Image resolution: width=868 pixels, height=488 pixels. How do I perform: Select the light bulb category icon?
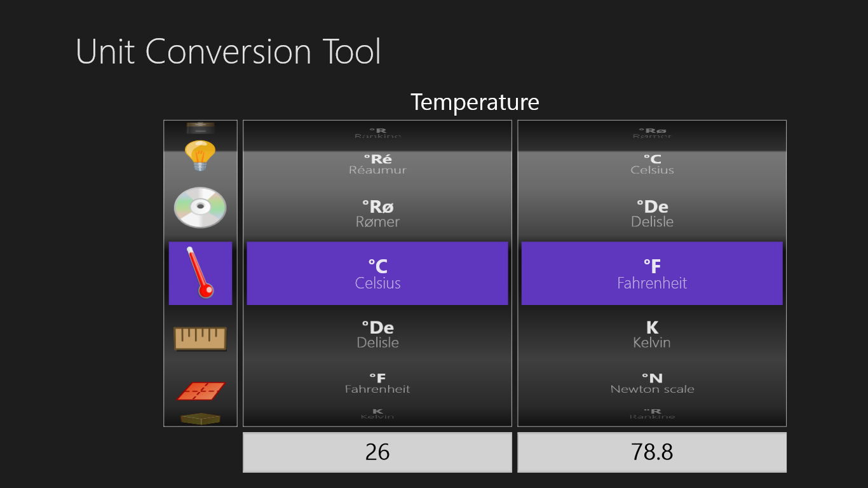200,156
